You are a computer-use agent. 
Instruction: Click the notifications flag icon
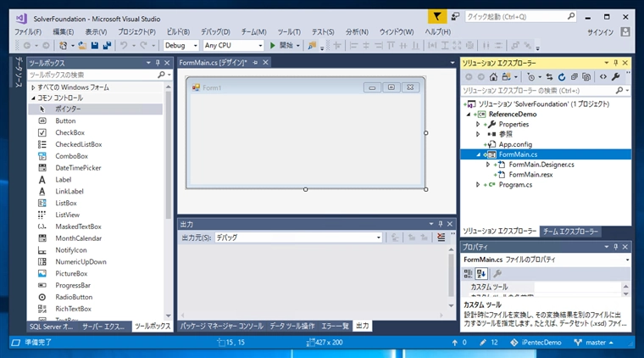coord(437,17)
